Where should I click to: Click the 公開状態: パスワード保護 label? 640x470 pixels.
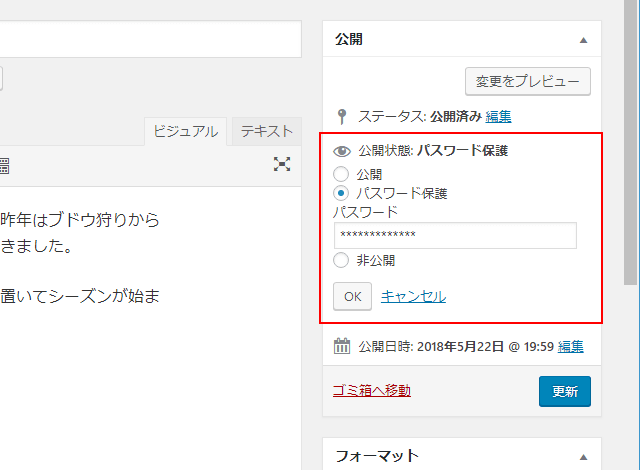[433, 151]
